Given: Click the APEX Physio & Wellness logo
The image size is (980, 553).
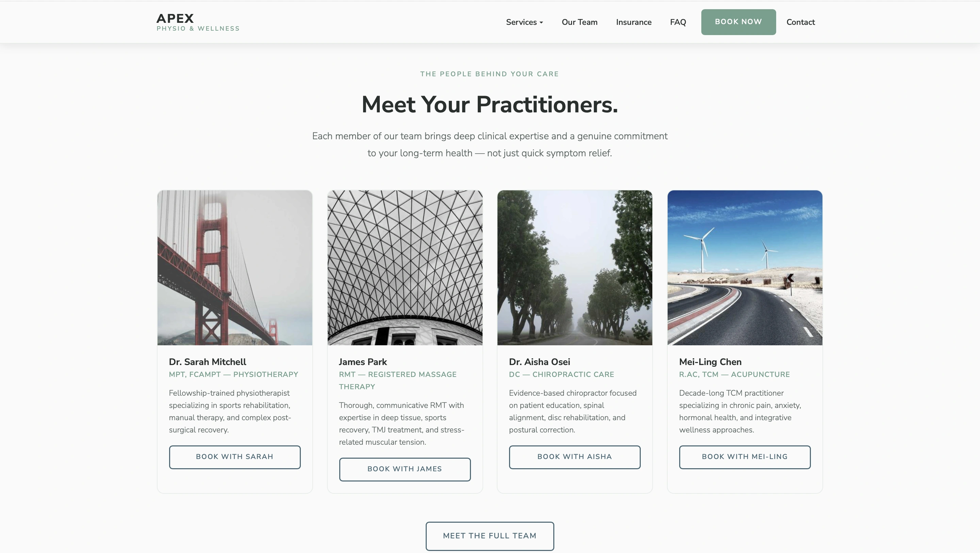Looking at the screenshot, I should [198, 22].
